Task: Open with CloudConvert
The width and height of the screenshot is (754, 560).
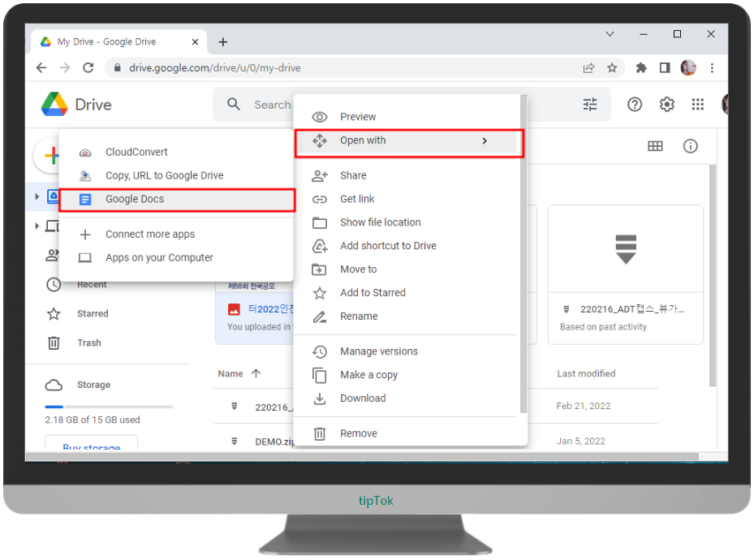Action: pos(176,153)
